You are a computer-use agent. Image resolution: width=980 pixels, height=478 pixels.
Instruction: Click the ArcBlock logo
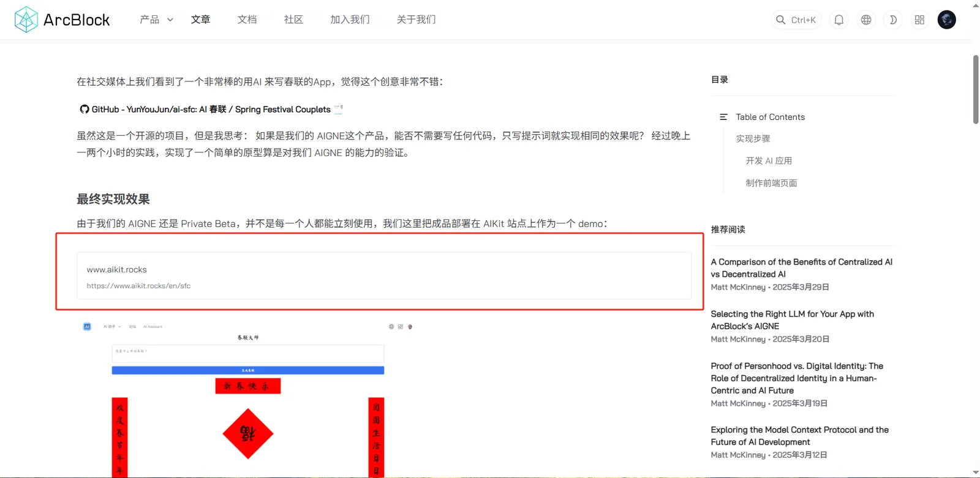pos(62,20)
